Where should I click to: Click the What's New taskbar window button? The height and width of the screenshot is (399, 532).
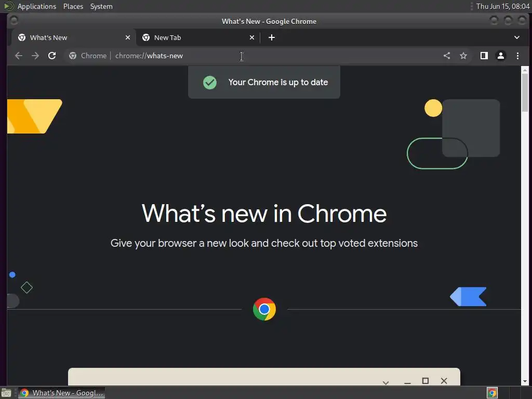tap(61, 393)
